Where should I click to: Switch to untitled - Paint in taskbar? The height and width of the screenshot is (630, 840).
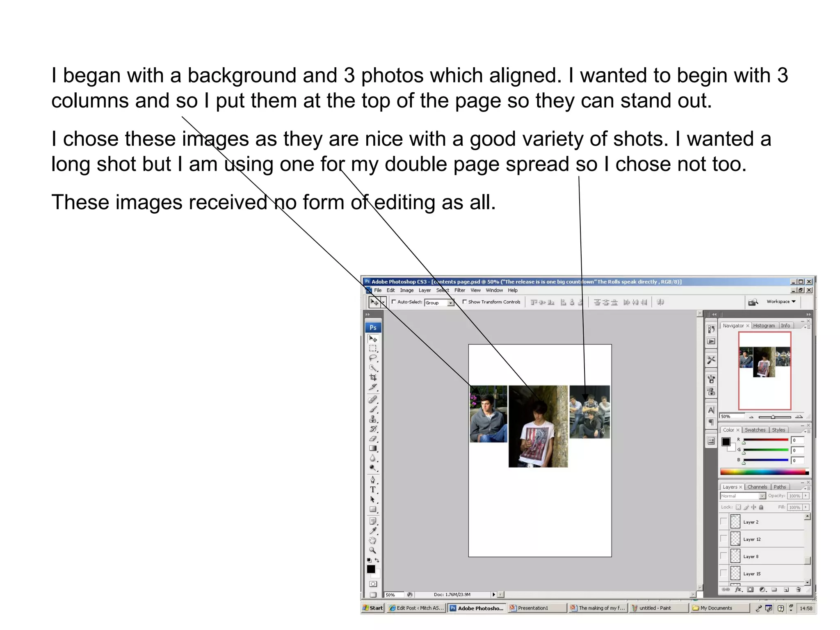(659, 608)
